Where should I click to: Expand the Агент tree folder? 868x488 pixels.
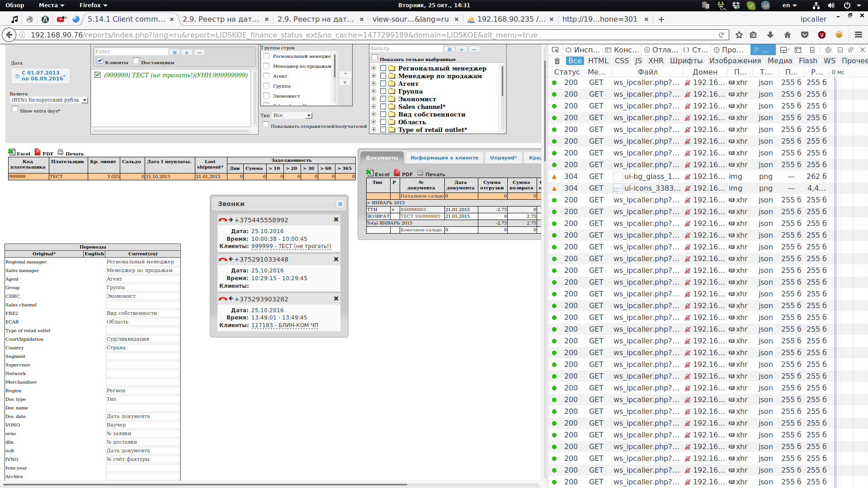click(x=374, y=84)
